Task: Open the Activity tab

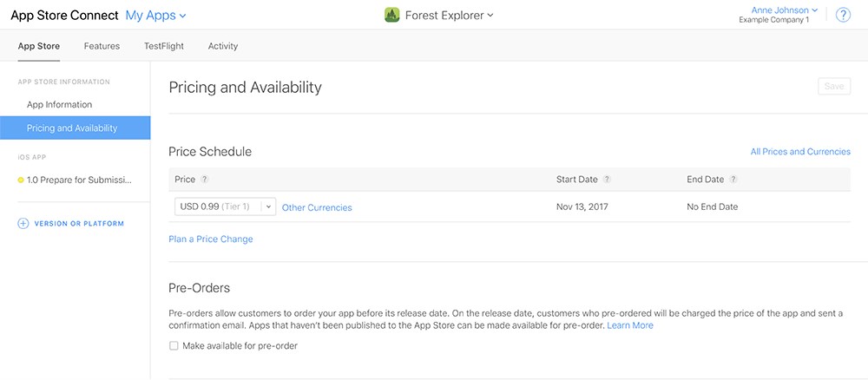Action: (223, 46)
